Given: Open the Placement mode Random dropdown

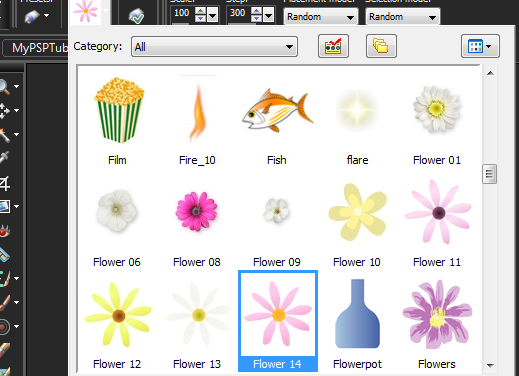Looking at the screenshot, I should tap(321, 17).
